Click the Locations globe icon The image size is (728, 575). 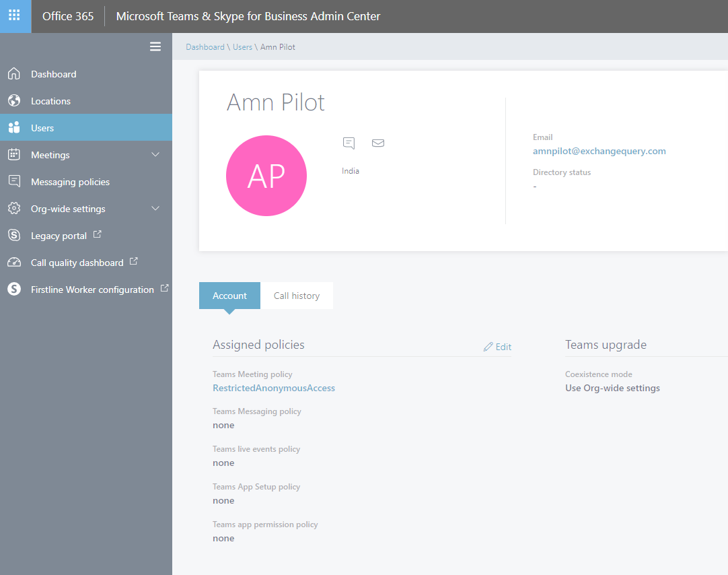pyautogui.click(x=14, y=101)
